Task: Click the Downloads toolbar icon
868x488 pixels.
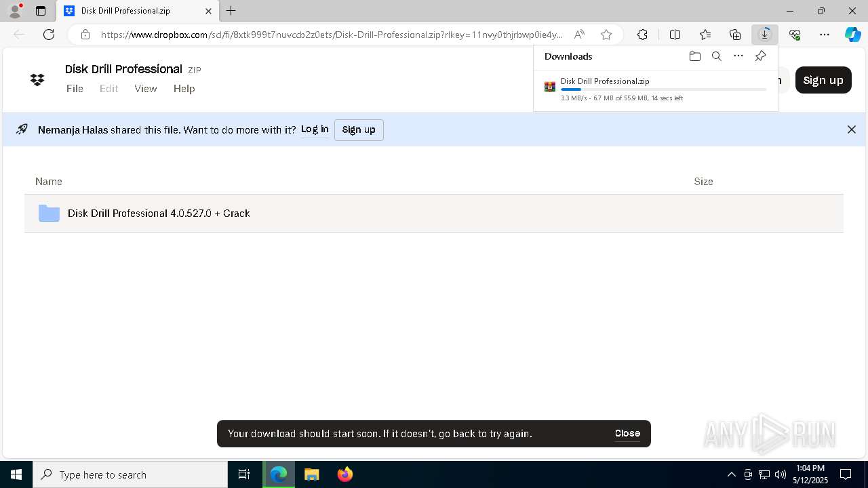Action: [765, 35]
